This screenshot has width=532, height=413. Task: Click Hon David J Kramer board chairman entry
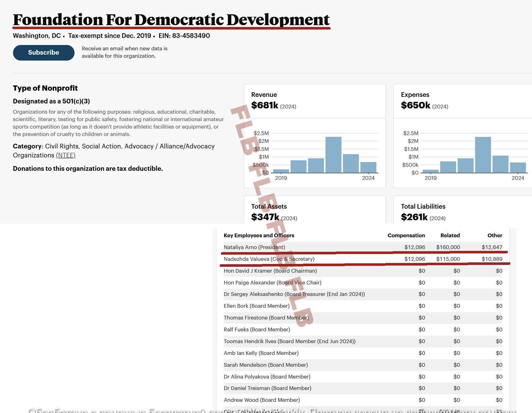coord(270,271)
